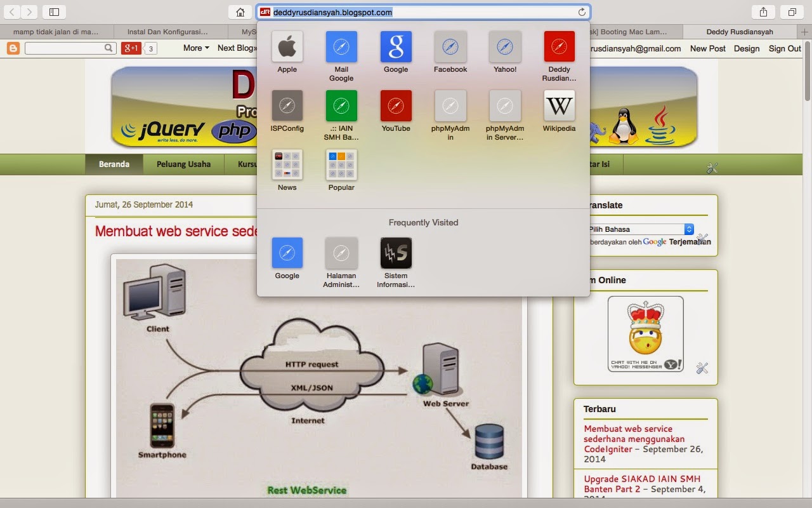
Task: Reload page with the refresh icon
Action: (x=582, y=12)
